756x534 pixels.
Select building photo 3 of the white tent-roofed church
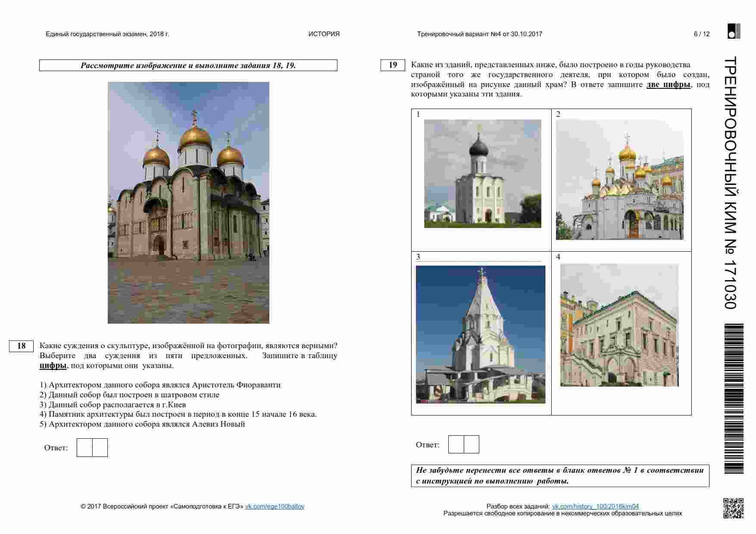pos(480,334)
